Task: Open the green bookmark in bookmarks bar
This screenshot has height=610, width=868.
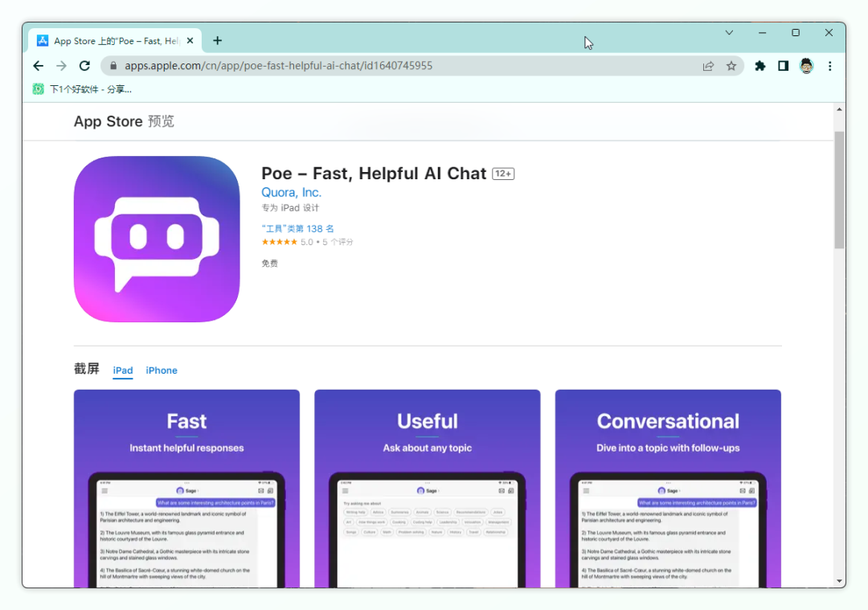Action: pyautogui.click(x=80, y=89)
